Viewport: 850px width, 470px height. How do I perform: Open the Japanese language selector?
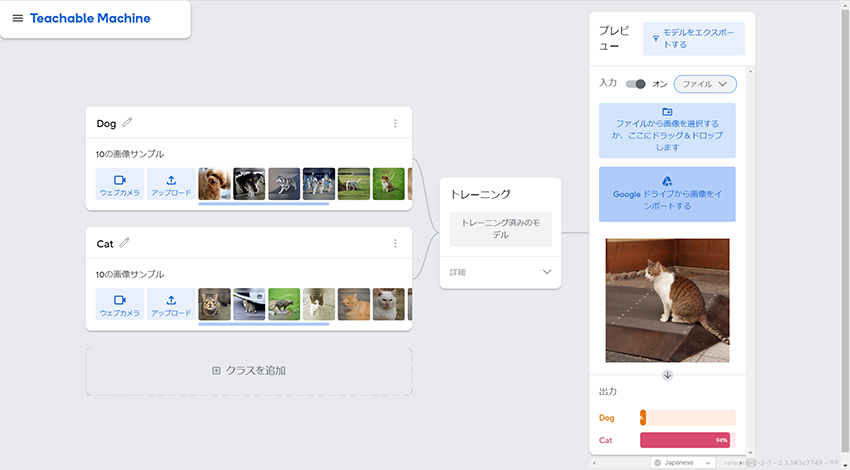point(684,463)
